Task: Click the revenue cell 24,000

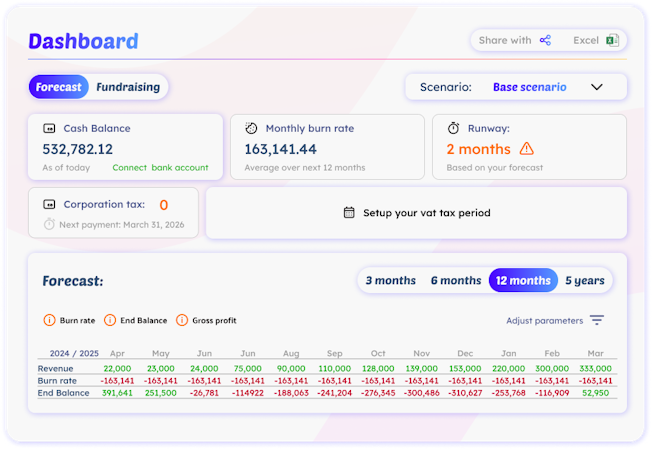Action: click(x=204, y=368)
